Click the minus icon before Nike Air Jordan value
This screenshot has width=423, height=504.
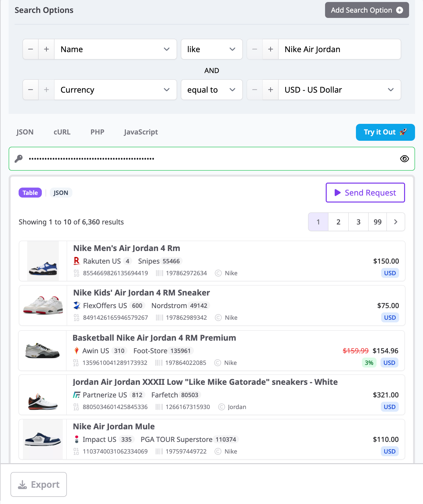255,49
